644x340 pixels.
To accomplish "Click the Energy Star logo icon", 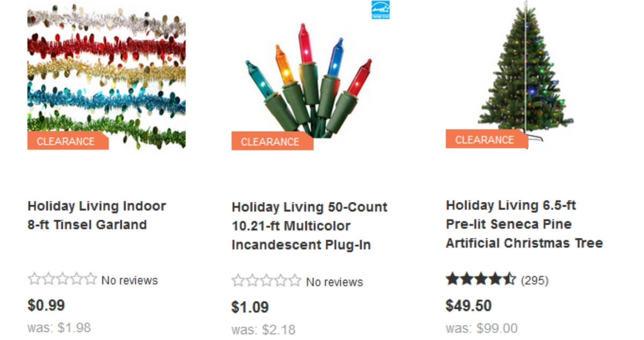I will click(x=380, y=10).
